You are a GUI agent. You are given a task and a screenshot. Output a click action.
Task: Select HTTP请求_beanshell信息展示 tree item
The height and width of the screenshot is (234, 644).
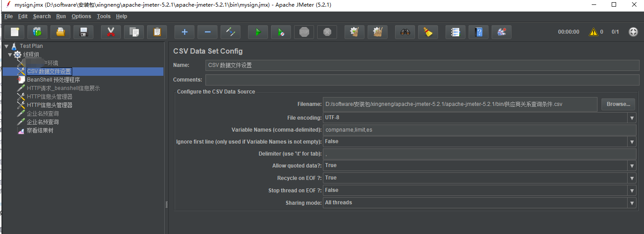(x=63, y=88)
